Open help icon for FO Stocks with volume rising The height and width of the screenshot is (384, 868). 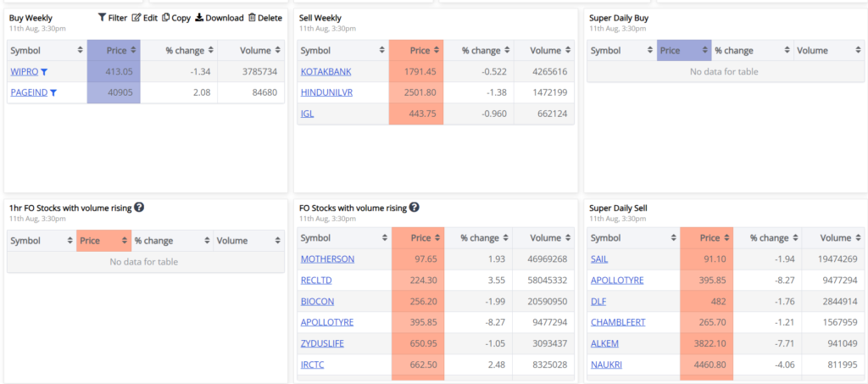tap(414, 208)
